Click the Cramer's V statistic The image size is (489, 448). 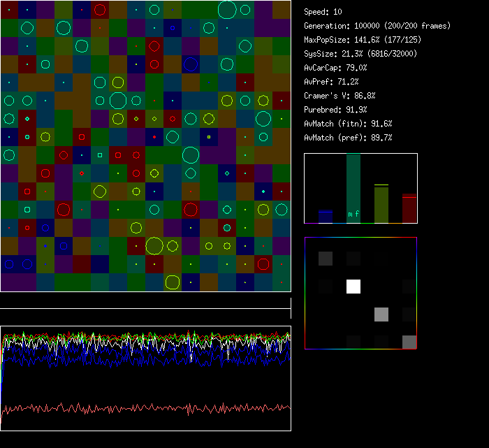(x=340, y=96)
